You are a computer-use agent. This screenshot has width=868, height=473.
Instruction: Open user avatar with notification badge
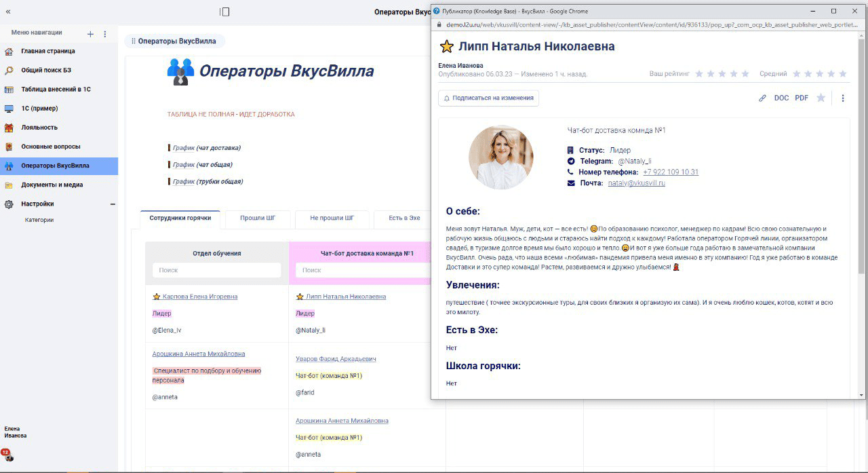(8, 455)
